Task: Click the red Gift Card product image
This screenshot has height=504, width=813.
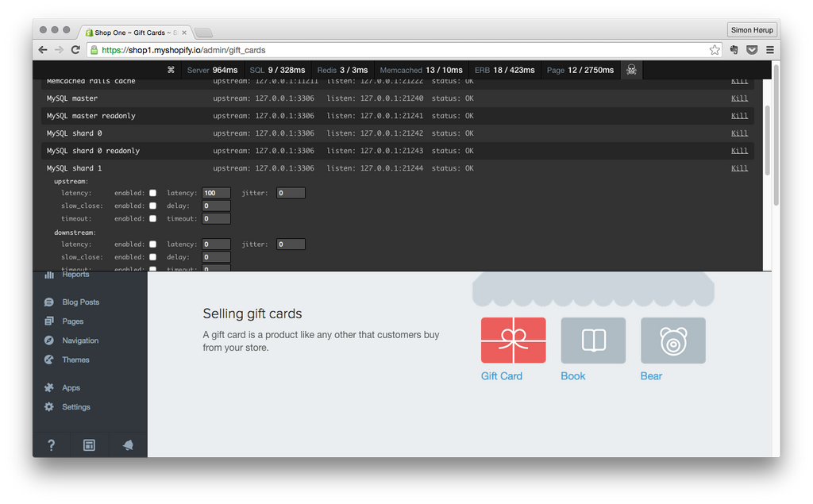Action: [513, 340]
